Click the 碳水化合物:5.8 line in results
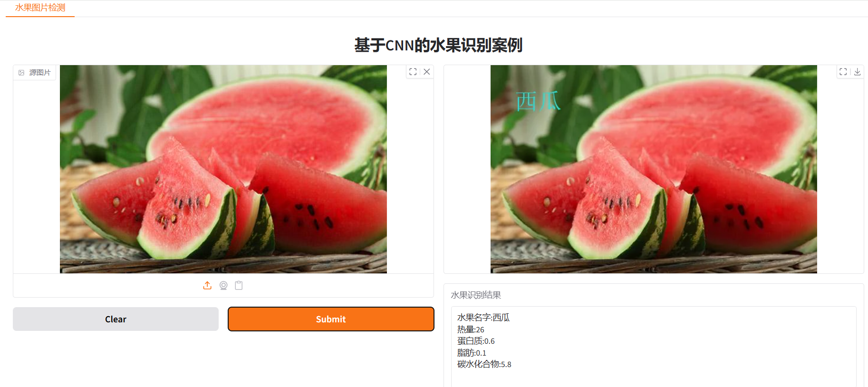Screen dimensions: 868x387 click(x=484, y=364)
